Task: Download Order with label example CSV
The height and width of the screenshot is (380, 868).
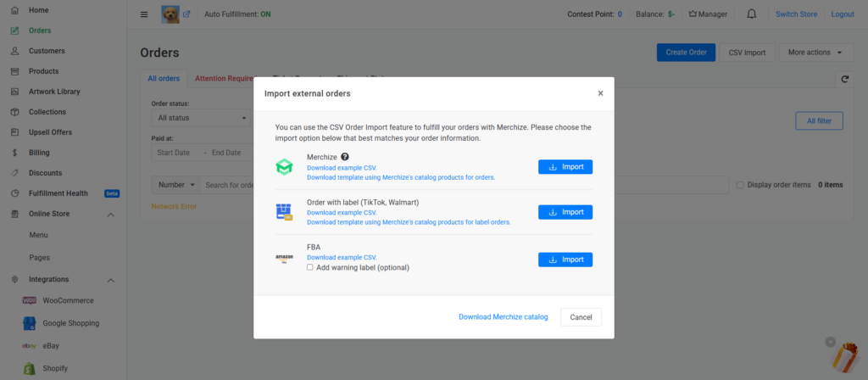Action: pos(342,213)
